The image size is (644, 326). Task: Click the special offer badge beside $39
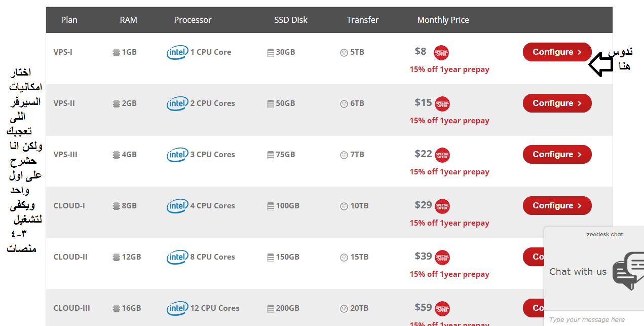442,258
